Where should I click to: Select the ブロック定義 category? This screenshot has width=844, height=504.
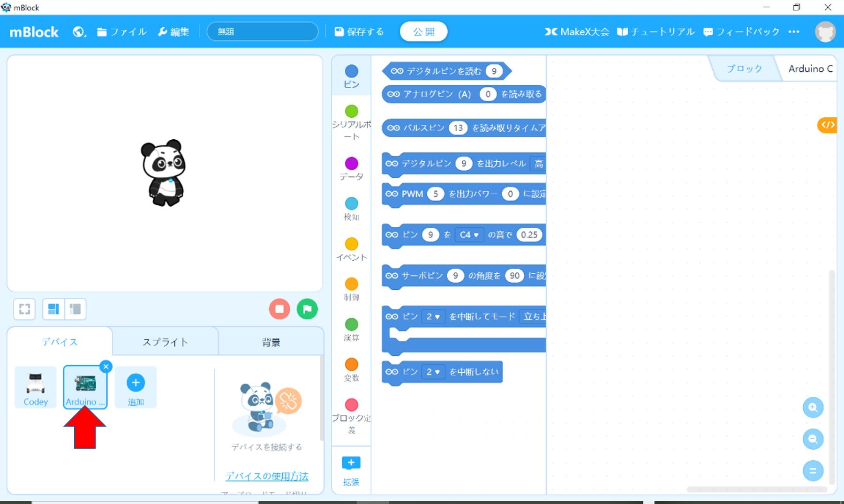pos(351,416)
